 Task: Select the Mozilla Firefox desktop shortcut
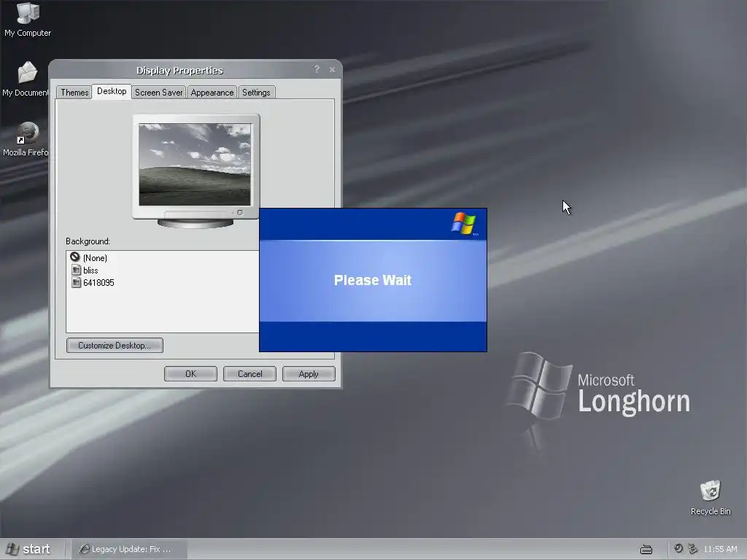coord(26,139)
